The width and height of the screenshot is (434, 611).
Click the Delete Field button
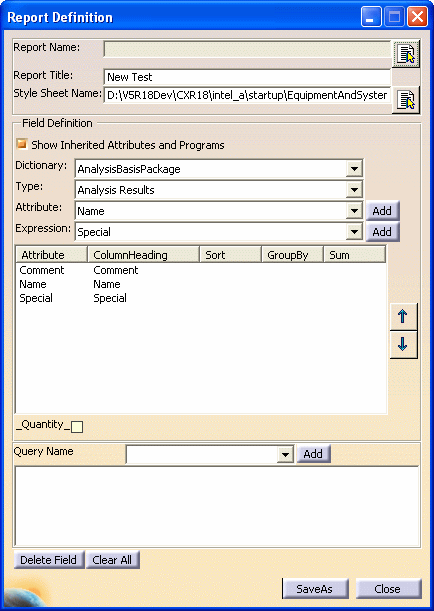[x=49, y=560]
